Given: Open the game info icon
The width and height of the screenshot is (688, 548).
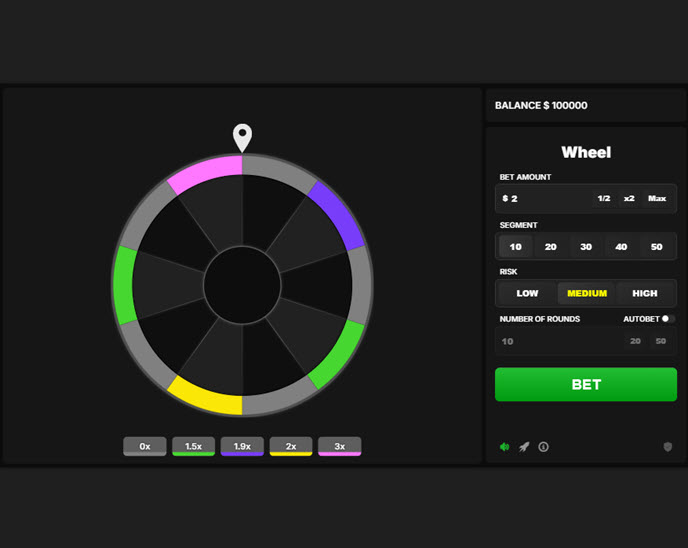Looking at the screenshot, I should (543, 447).
